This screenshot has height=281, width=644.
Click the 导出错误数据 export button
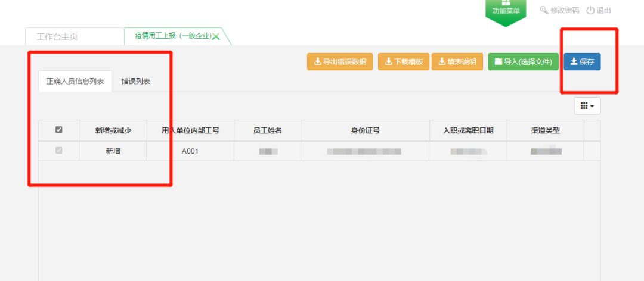click(340, 62)
